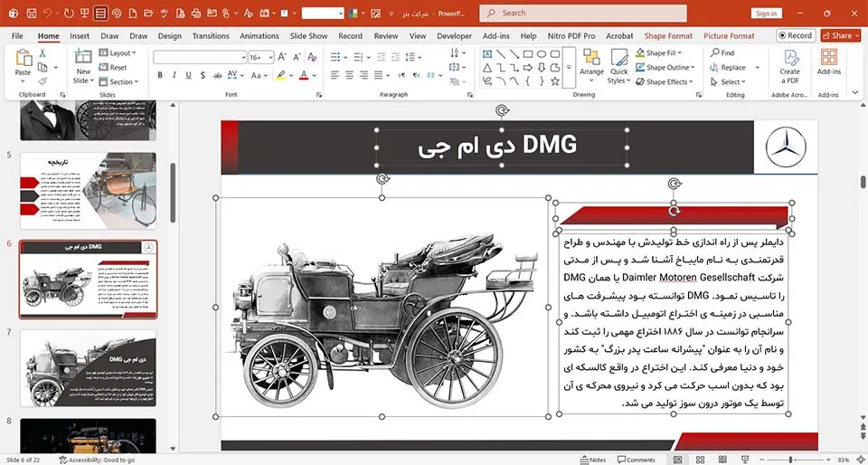868x465 pixels.
Task: Toggle Text Shadow formatting
Action: [203, 75]
